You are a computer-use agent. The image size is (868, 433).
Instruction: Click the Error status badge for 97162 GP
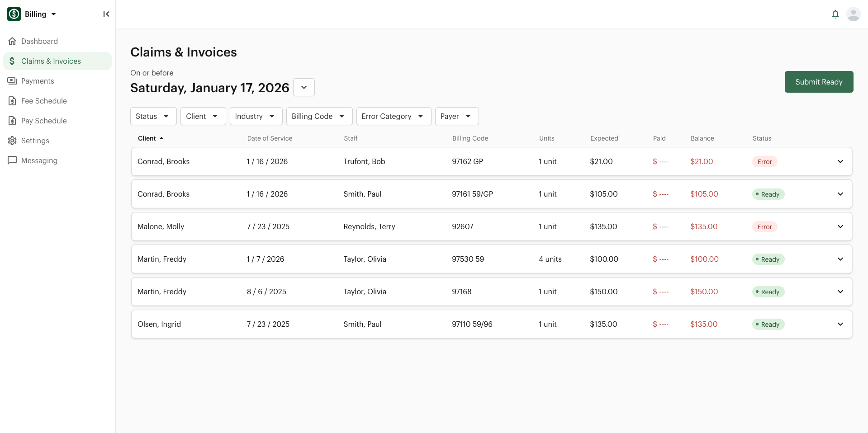tap(764, 162)
